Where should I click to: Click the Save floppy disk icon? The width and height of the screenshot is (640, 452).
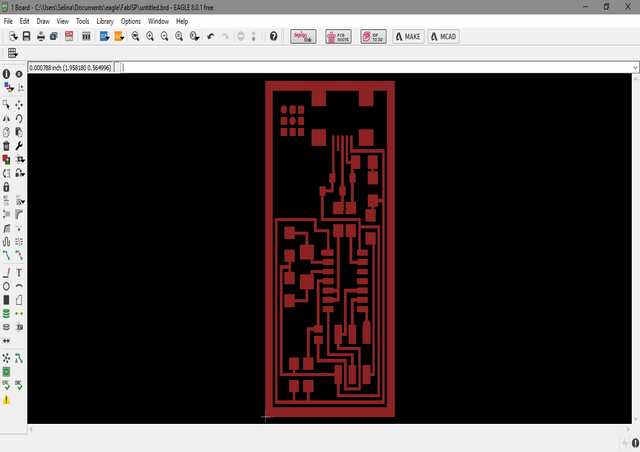(x=27, y=36)
